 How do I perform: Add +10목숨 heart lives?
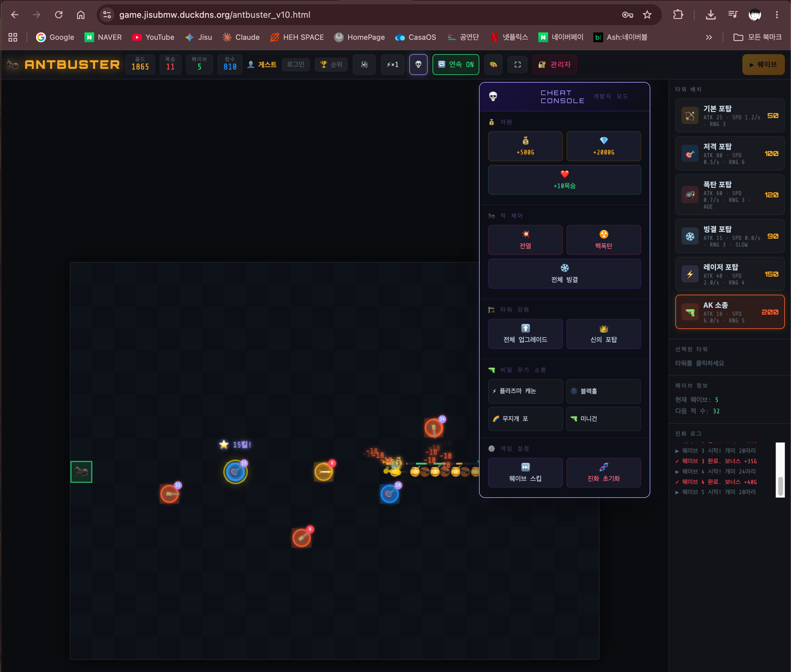coord(564,180)
